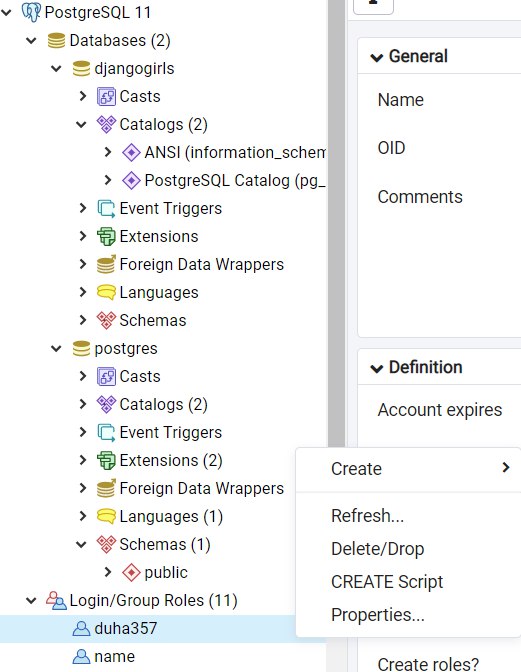Click the Casts icon under djangogirls
The width and height of the screenshot is (521, 672).
coord(106,96)
